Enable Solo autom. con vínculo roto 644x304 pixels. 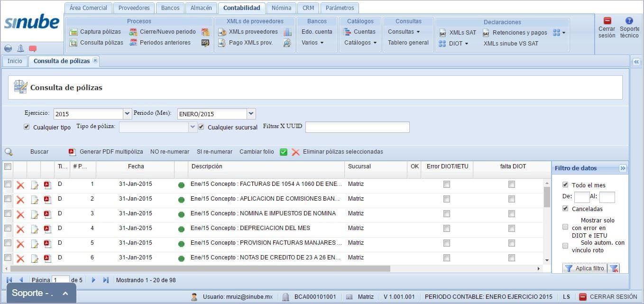(x=565, y=246)
